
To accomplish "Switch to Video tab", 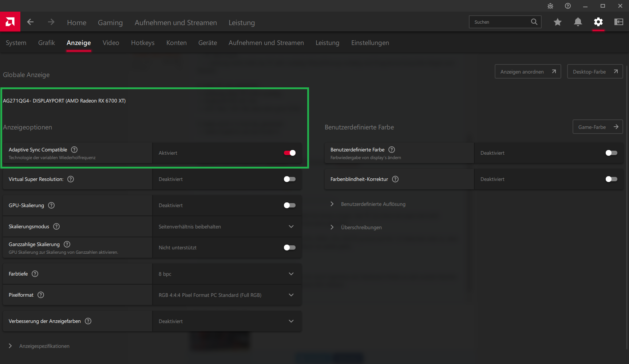I will tap(111, 43).
